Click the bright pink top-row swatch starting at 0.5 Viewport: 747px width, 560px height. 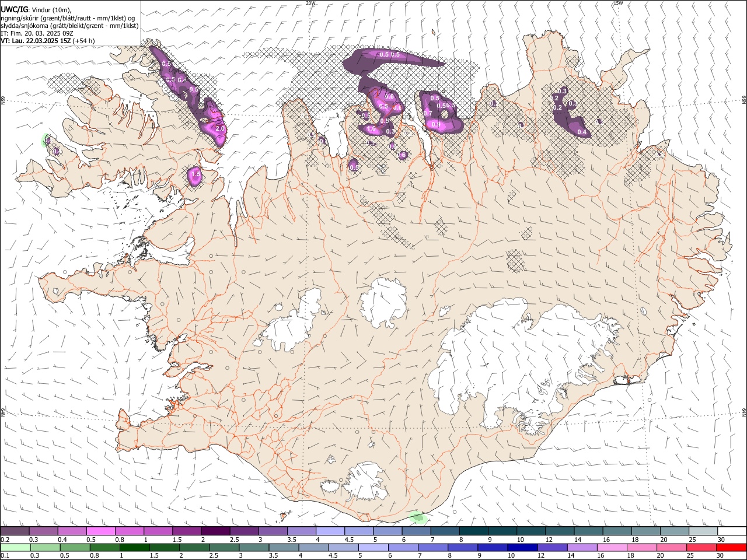click(x=101, y=531)
